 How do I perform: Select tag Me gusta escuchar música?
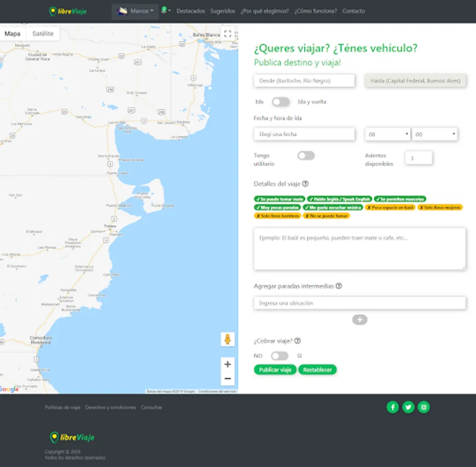[333, 208]
